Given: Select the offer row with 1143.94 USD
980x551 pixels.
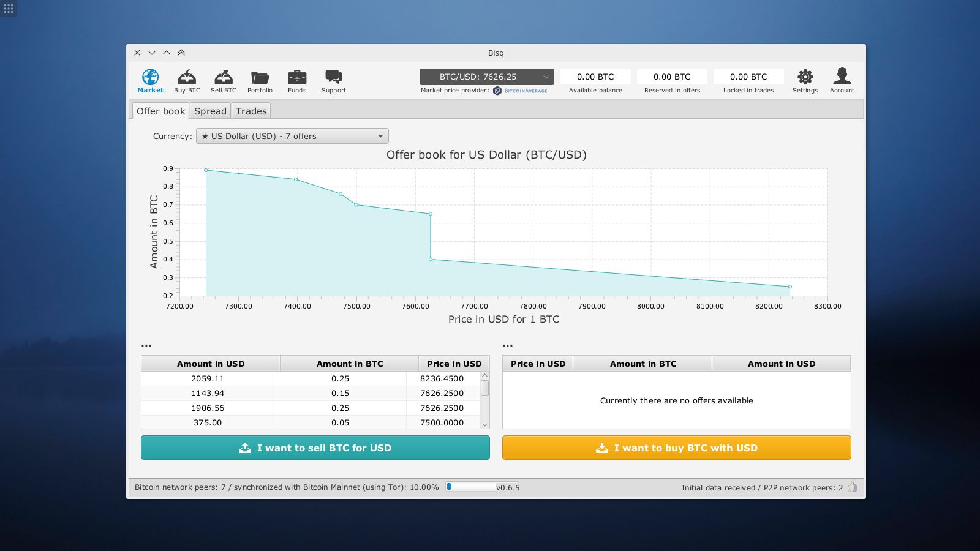Looking at the screenshot, I should coord(311,393).
